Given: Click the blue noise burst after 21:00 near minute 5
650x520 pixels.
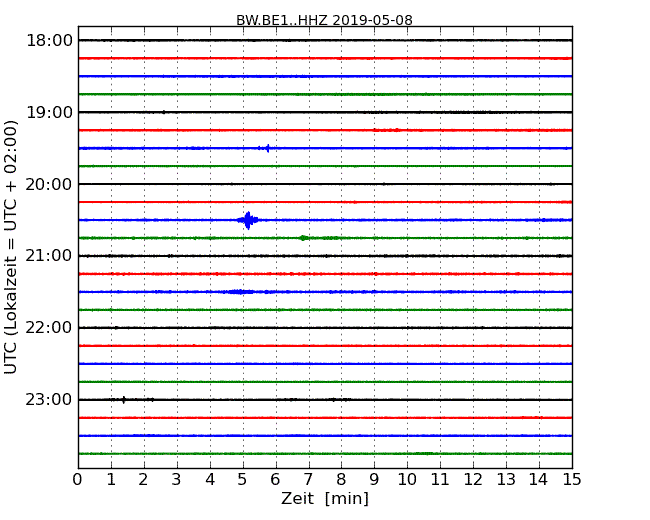Looking at the screenshot, I should click(239, 292).
